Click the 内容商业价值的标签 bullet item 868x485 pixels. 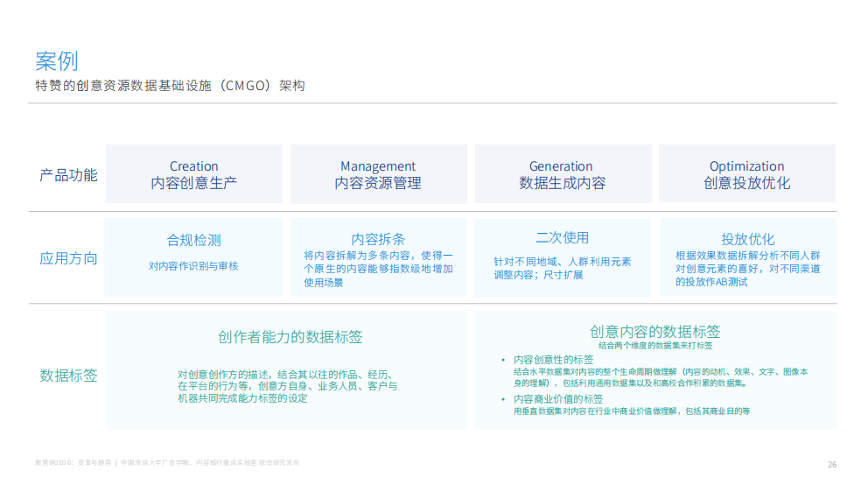click(x=558, y=399)
